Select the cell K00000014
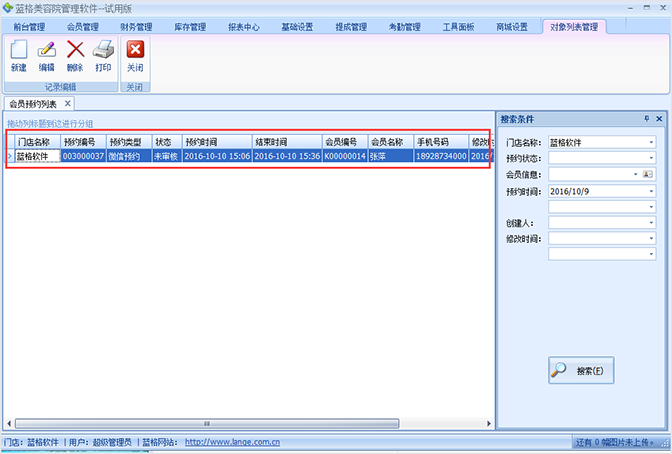672x454 pixels. [345, 156]
